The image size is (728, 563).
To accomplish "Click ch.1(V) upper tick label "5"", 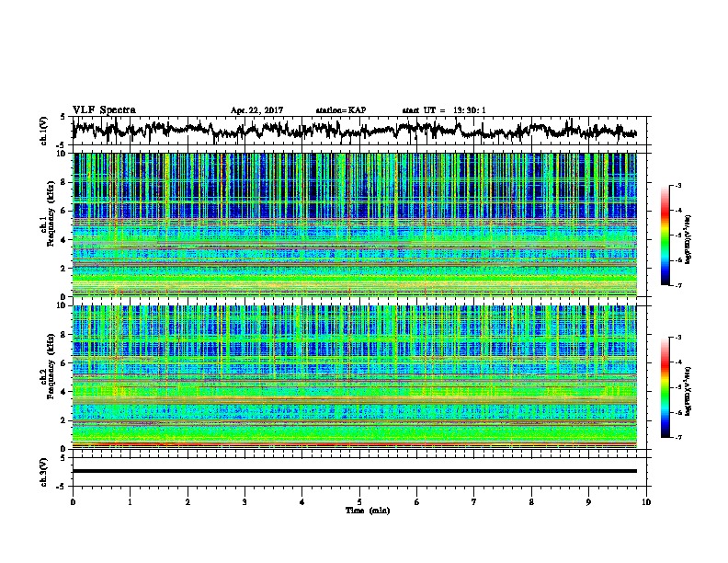I will [x=63, y=117].
